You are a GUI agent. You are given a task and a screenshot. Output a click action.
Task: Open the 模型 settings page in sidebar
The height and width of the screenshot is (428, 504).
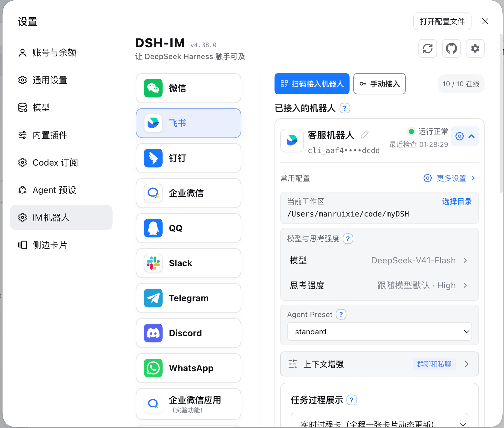point(61,107)
